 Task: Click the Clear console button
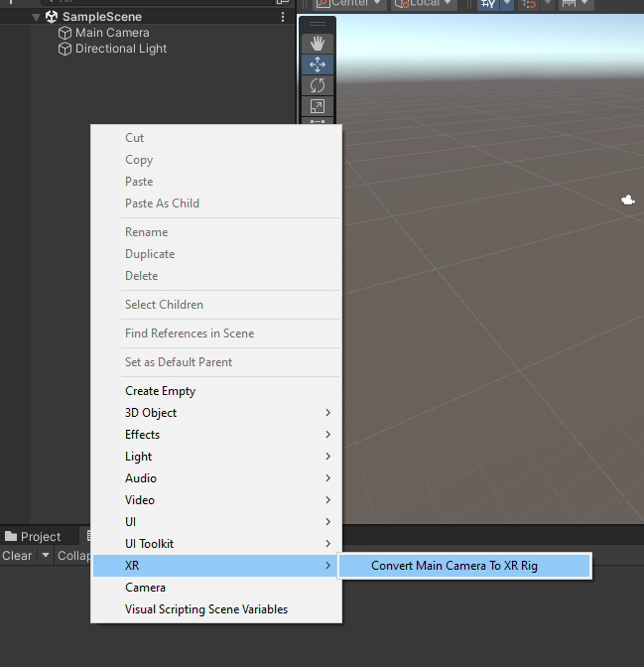click(17, 556)
